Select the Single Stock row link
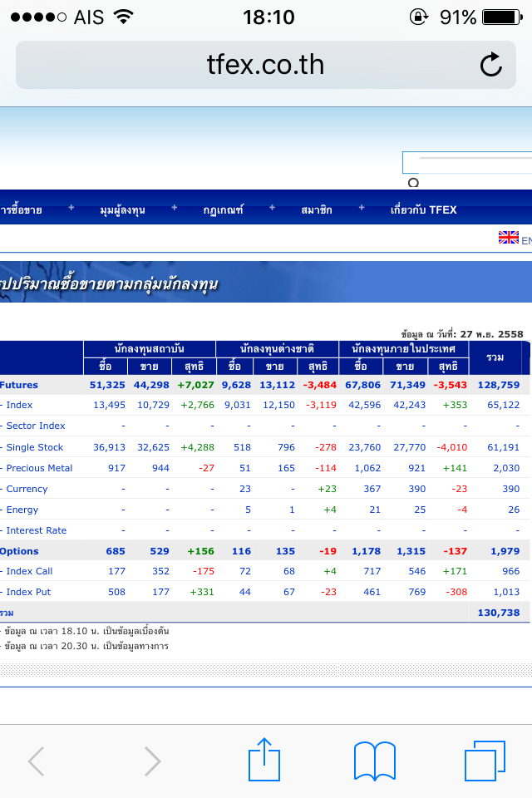The height and width of the screenshot is (798, 532). coord(35,447)
